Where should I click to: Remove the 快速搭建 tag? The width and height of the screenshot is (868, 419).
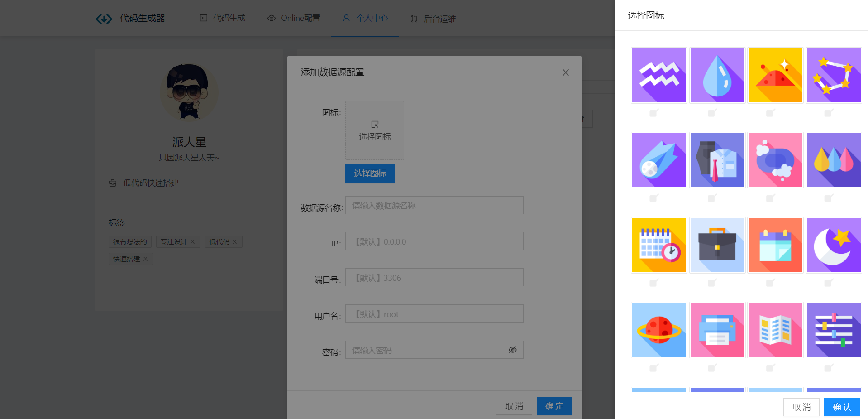click(145, 259)
